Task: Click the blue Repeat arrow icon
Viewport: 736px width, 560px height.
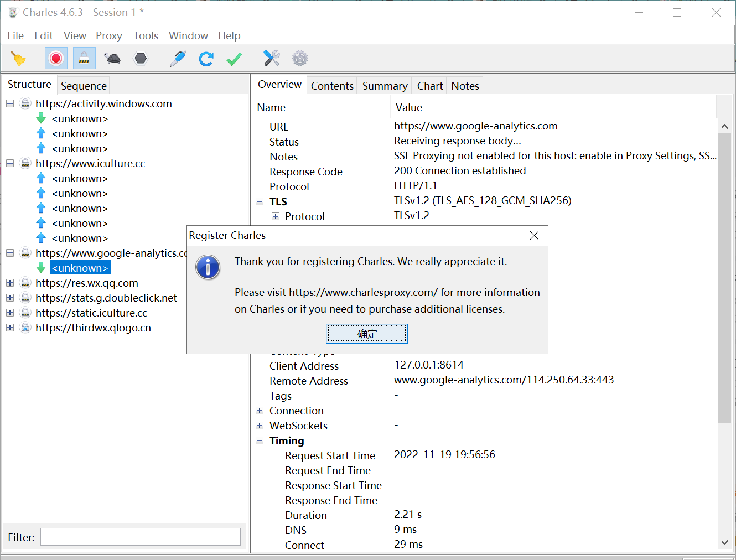Action: (206, 59)
